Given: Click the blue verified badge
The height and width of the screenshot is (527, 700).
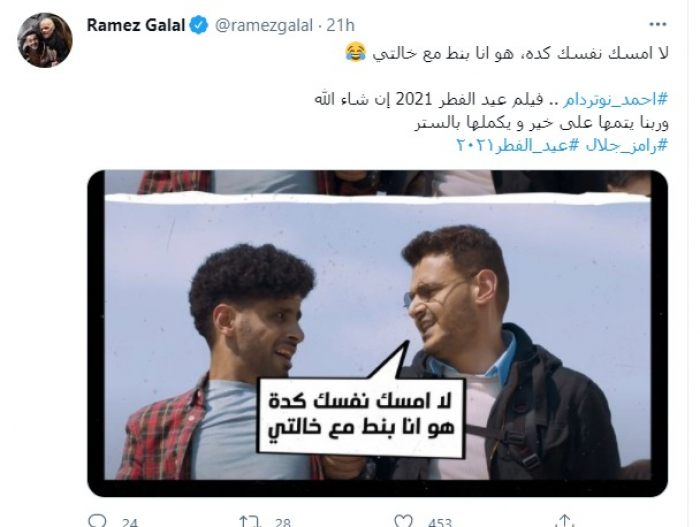Looking at the screenshot, I should click(199, 25).
